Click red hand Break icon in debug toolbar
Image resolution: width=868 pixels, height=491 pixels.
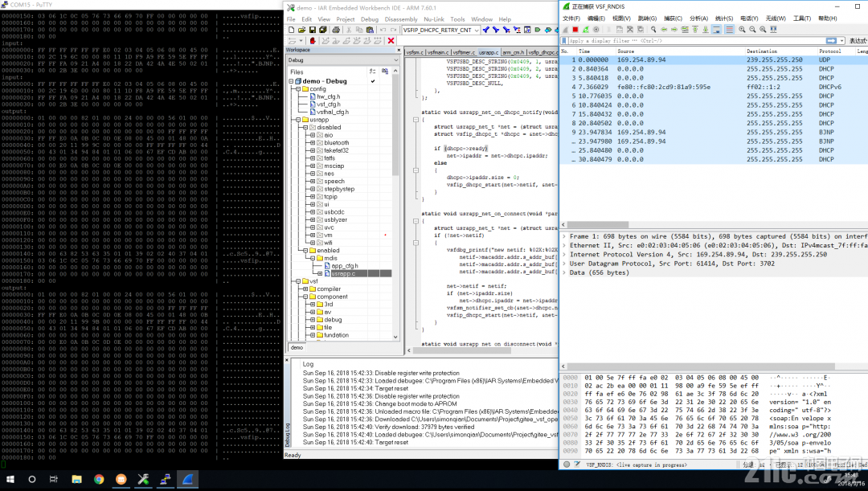tap(313, 40)
